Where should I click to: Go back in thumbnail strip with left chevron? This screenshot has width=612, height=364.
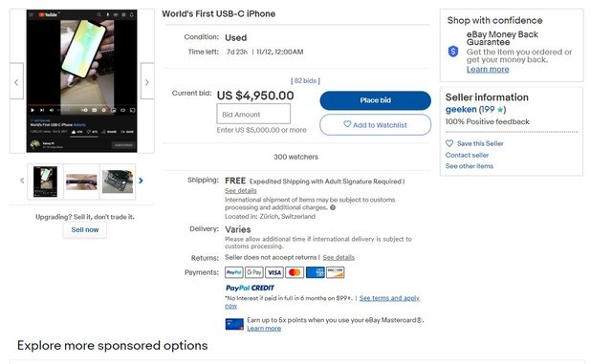(22, 181)
